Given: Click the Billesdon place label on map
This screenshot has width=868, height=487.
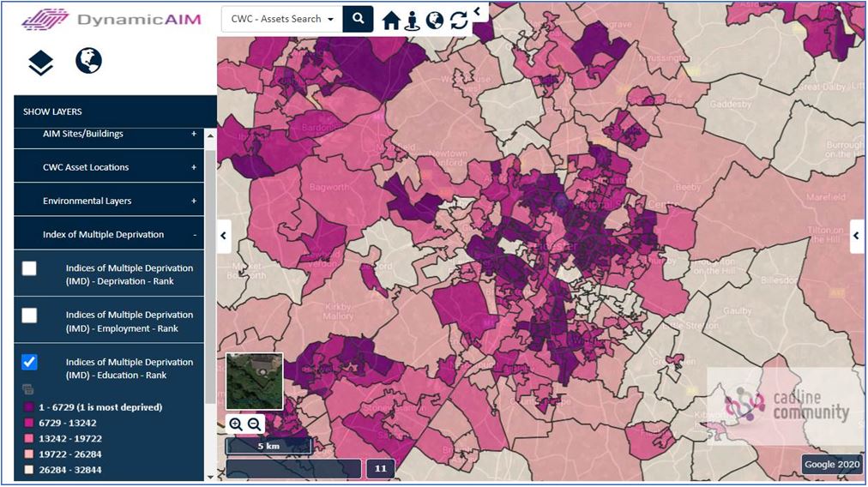Looking at the screenshot, I should pyautogui.click(x=778, y=280).
